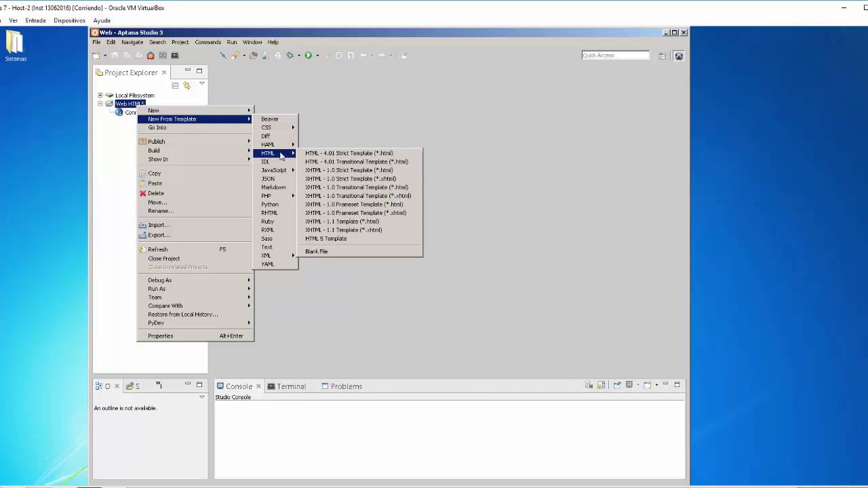The image size is (868, 488).
Task: Maximize the Project Explorer panel
Action: (199, 70)
